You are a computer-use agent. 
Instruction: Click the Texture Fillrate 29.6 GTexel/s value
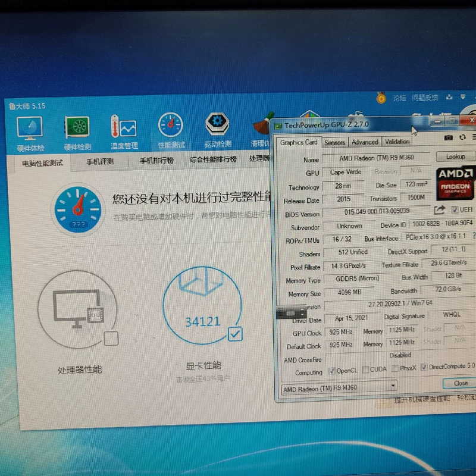pos(449,262)
